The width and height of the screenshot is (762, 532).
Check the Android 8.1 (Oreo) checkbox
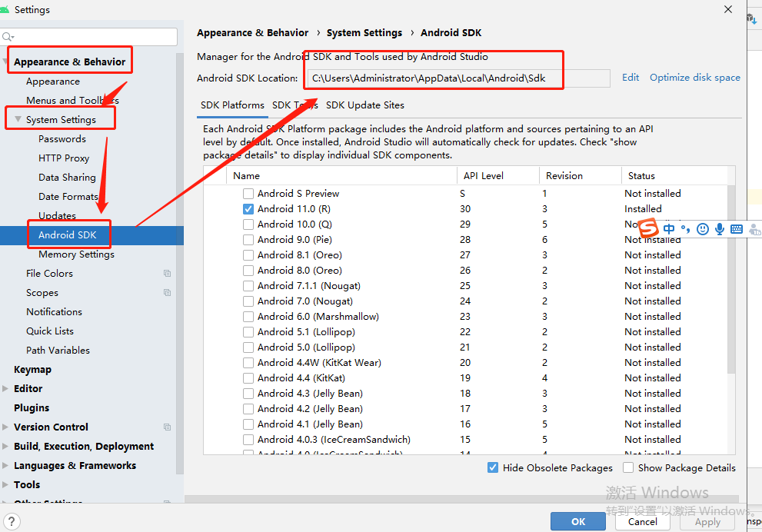[x=248, y=255]
